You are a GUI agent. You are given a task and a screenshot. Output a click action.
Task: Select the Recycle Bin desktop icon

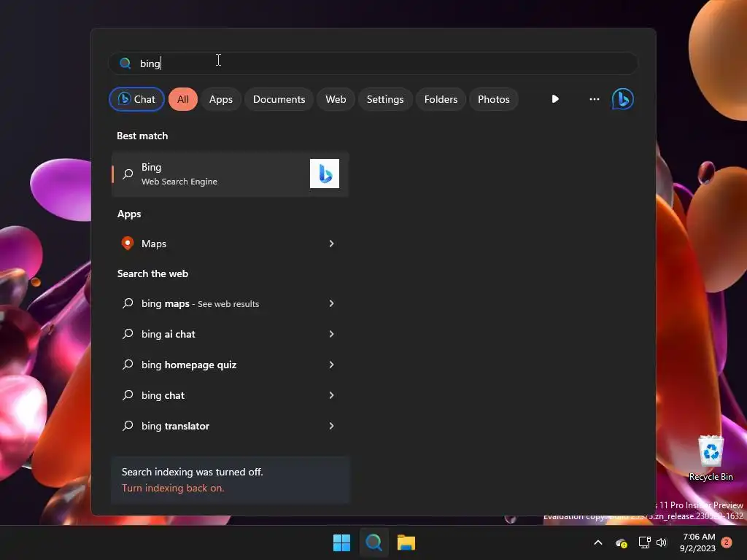point(711,458)
